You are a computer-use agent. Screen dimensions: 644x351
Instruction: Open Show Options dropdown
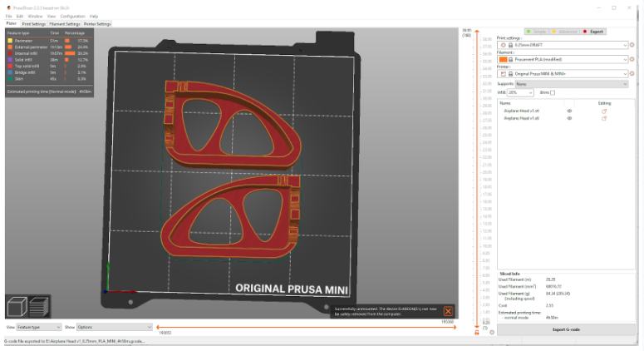click(114, 327)
